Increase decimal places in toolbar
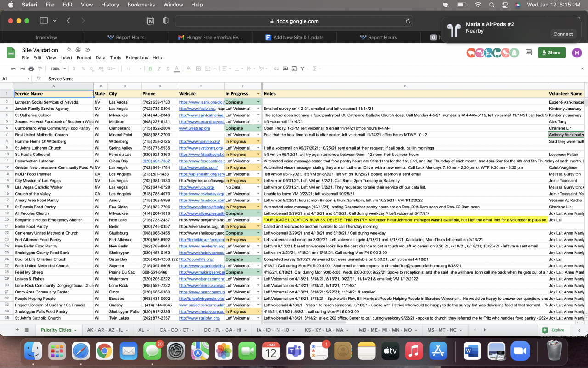 click(x=101, y=69)
